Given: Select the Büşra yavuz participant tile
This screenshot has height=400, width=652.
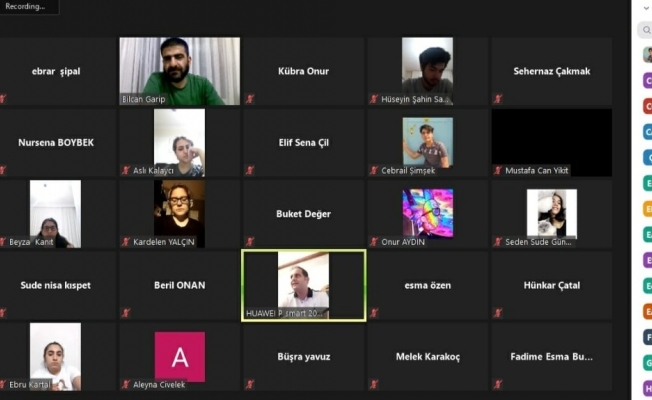Looking at the screenshot, I should (303, 356).
